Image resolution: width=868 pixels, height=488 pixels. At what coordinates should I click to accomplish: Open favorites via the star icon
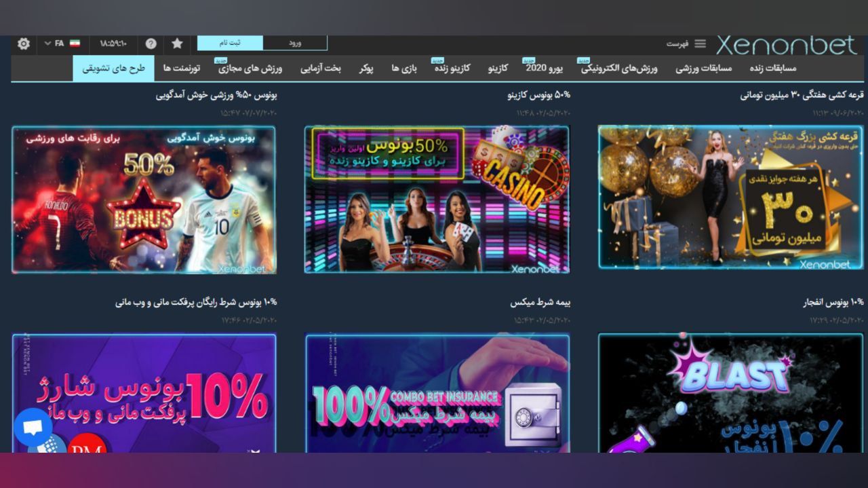[177, 43]
